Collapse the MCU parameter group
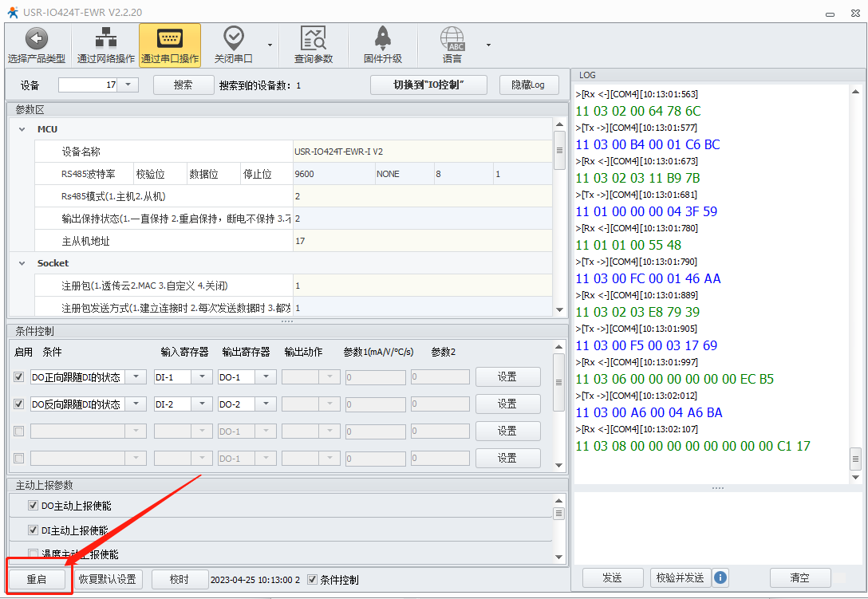 coord(22,129)
